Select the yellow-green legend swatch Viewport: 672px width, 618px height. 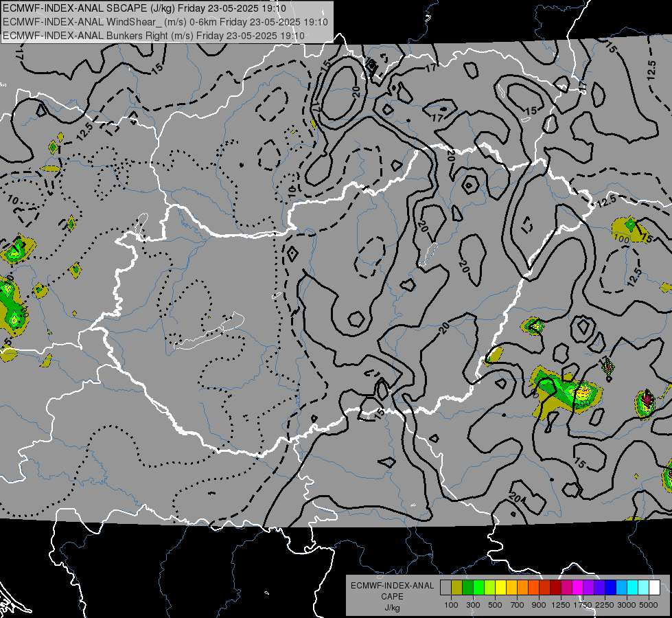(489, 588)
